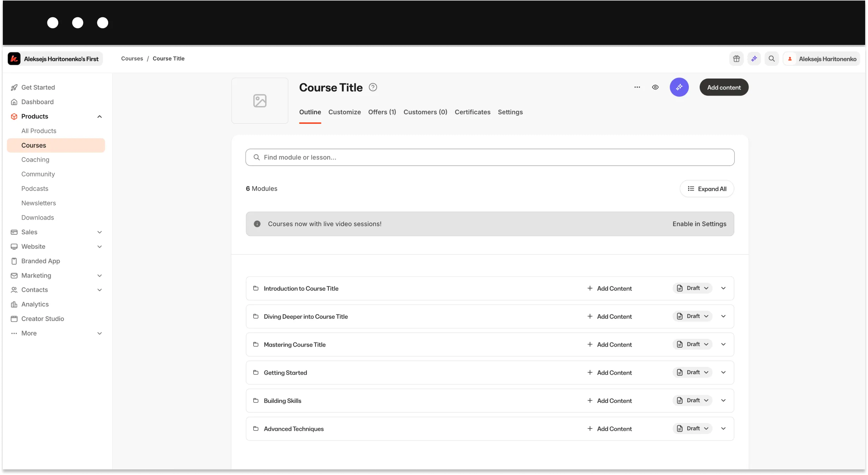The image size is (868, 475).
Task: Switch to the Outline tab
Action: (310, 112)
